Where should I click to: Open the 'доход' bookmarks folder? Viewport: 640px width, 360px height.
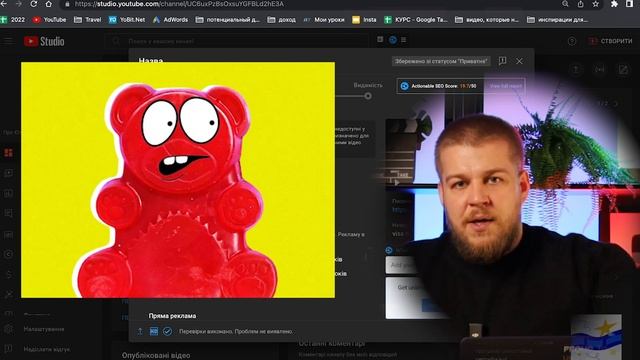[x=282, y=20]
